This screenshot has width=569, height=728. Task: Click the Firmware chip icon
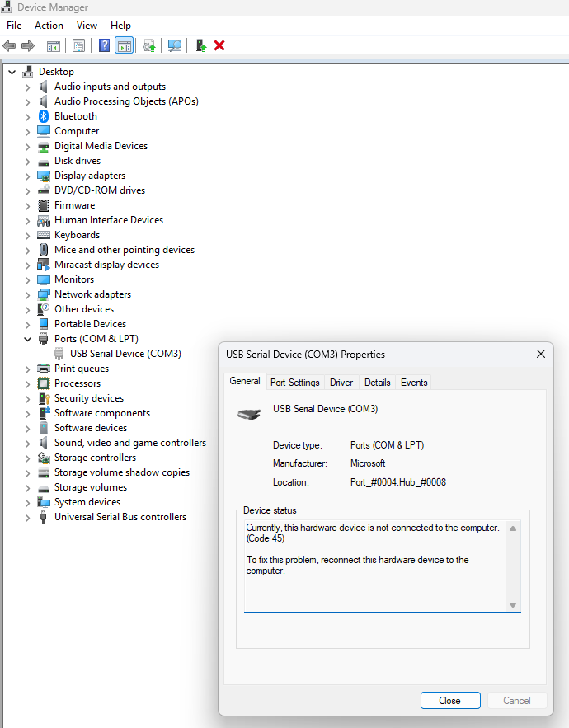[44, 205]
